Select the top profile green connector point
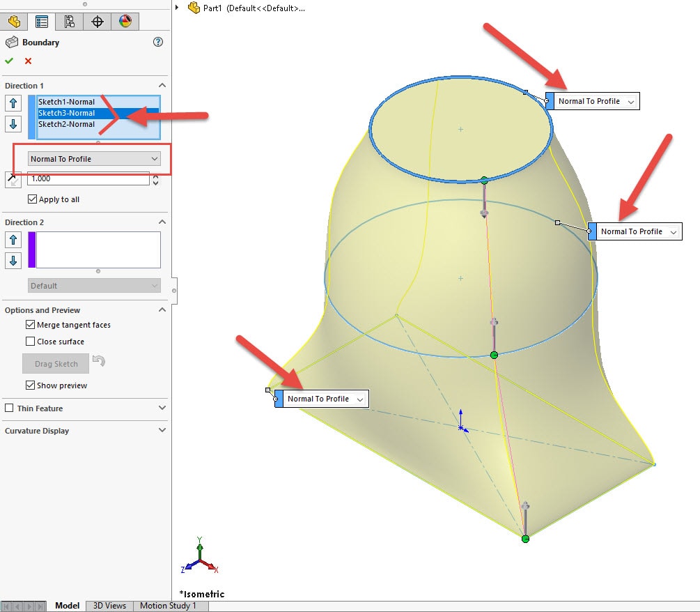700x612 pixels. (x=484, y=181)
